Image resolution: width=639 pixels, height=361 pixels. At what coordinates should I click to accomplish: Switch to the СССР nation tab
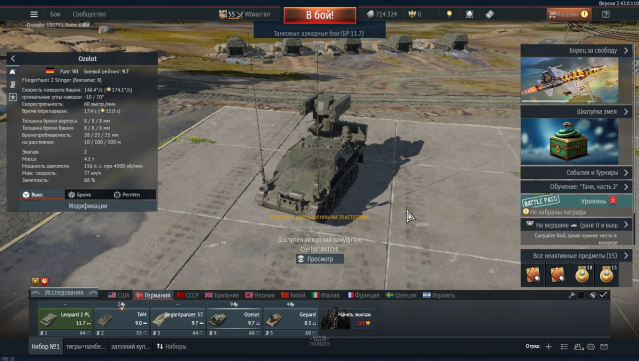tap(188, 295)
